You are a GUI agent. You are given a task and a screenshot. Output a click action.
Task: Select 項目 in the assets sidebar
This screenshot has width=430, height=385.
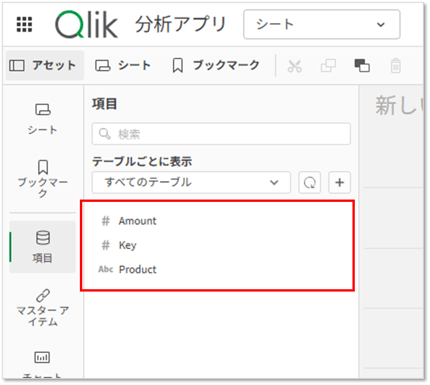click(43, 247)
